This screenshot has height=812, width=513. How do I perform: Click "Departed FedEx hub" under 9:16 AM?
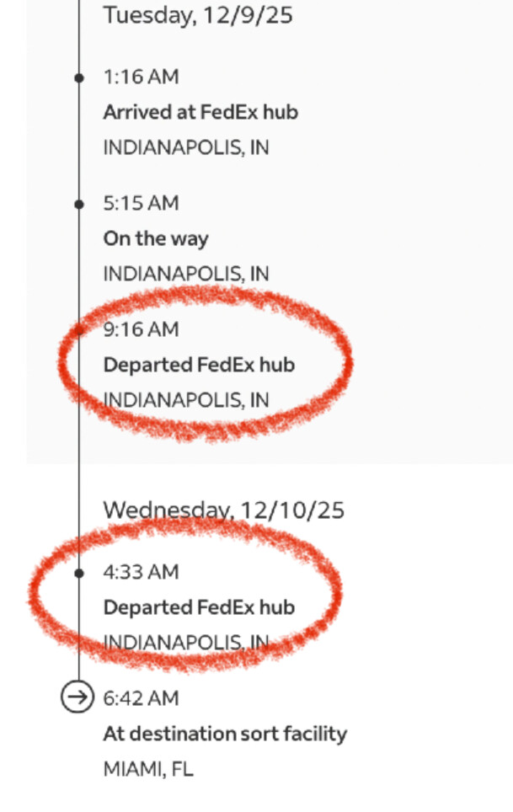click(199, 365)
